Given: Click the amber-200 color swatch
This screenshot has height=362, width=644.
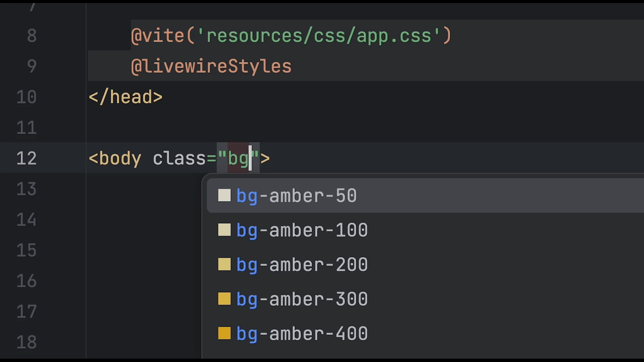Looking at the screenshot, I should point(224,264).
